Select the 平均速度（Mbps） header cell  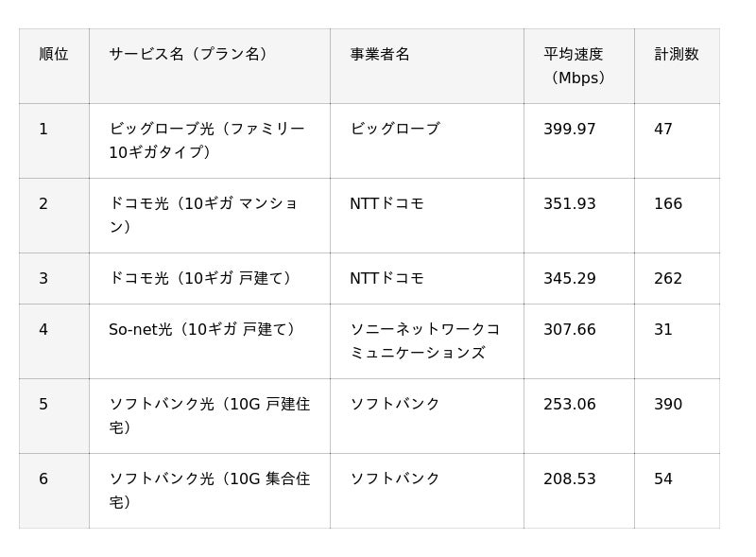tap(579, 66)
